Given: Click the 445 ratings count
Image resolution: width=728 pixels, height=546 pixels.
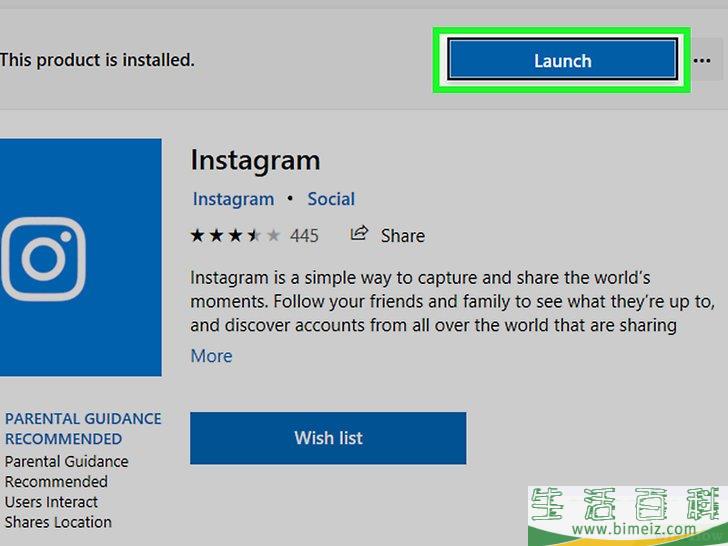Looking at the screenshot, I should (304, 236).
